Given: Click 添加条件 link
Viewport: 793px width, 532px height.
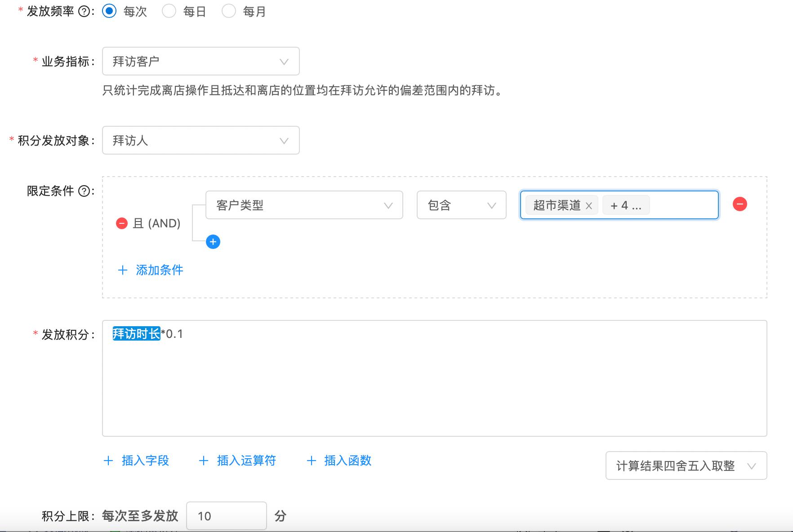Looking at the screenshot, I should (151, 270).
